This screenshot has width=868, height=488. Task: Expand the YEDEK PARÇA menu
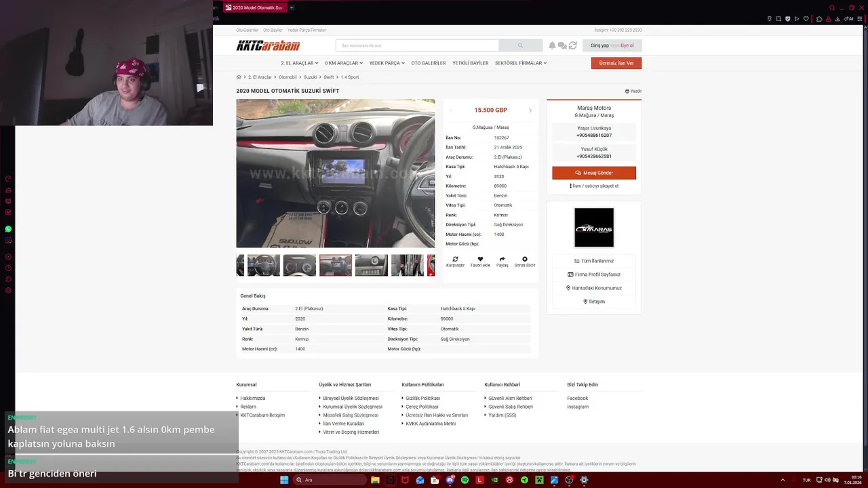coord(387,63)
